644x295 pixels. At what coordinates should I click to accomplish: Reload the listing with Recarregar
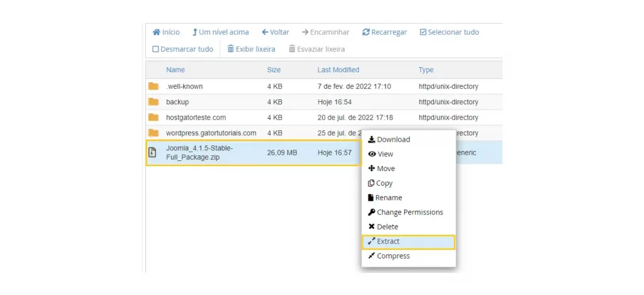pyautogui.click(x=384, y=32)
